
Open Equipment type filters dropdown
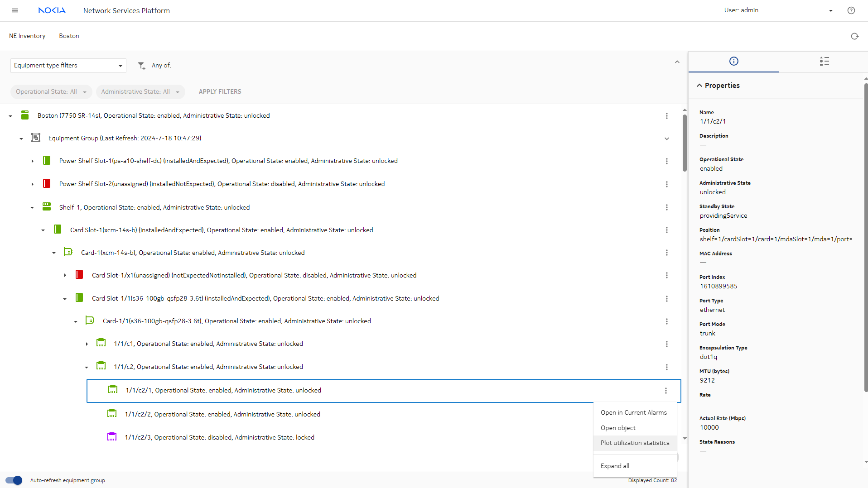click(68, 66)
